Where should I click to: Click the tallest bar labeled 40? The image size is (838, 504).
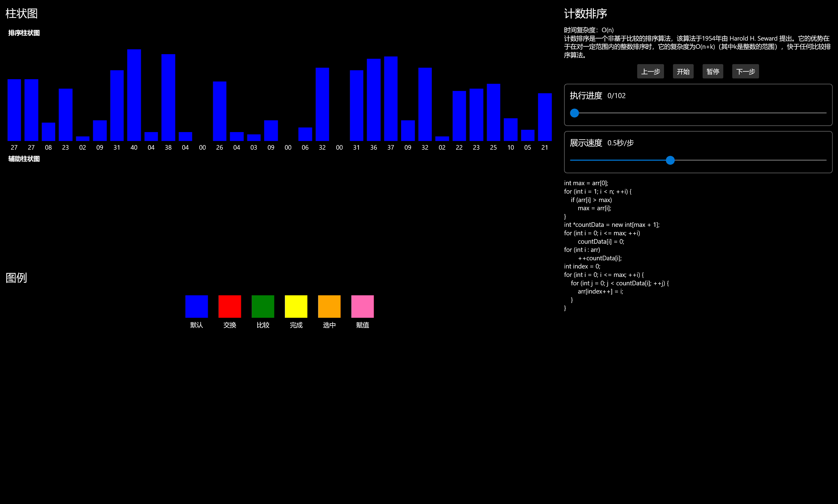[x=134, y=95]
